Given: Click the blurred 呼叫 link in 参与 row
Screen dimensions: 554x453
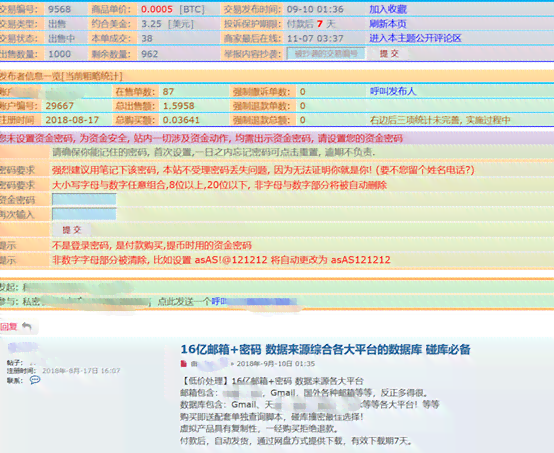Looking at the screenshot, I should pos(254,301).
